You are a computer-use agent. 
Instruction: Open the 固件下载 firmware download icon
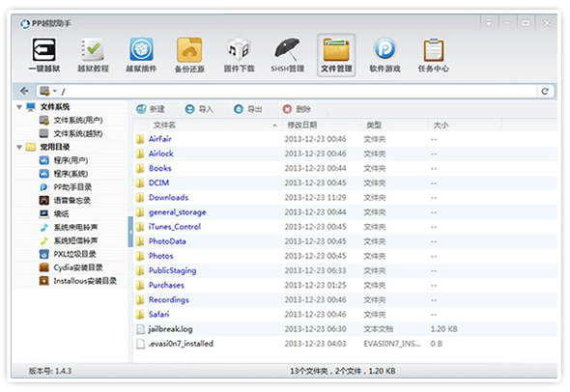[x=239, y=55]
